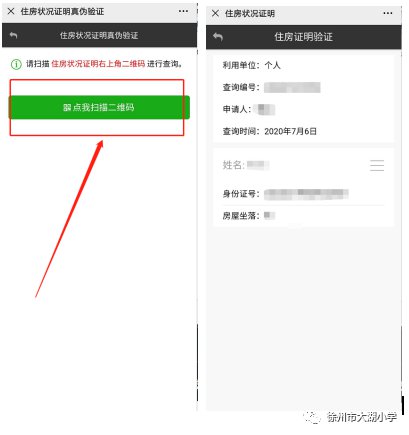Click the red 住房状况证明右上角二维码 text
The image size is (409, 435).
point(98,64)
